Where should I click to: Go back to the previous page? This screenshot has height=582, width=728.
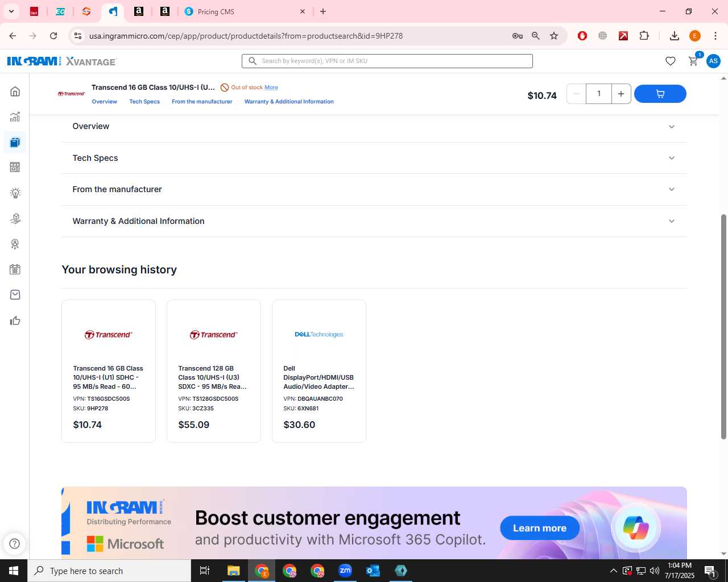[13, 36]
